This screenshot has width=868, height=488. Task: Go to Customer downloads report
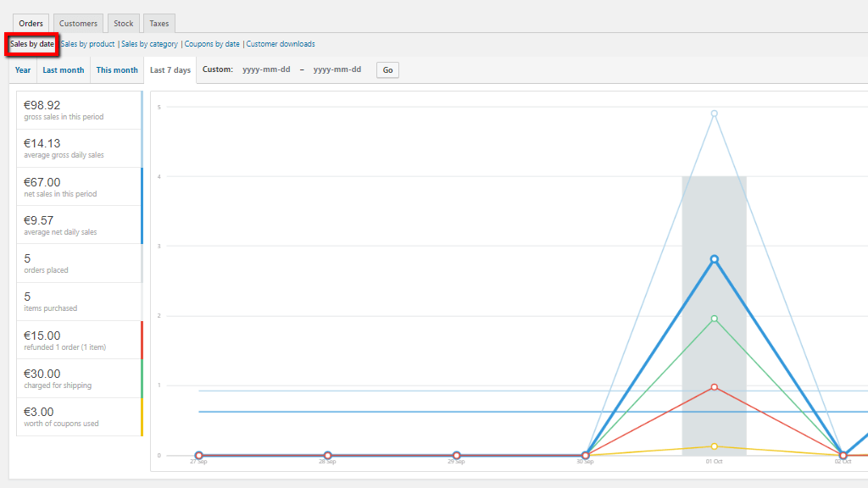(x=281, y=44)
